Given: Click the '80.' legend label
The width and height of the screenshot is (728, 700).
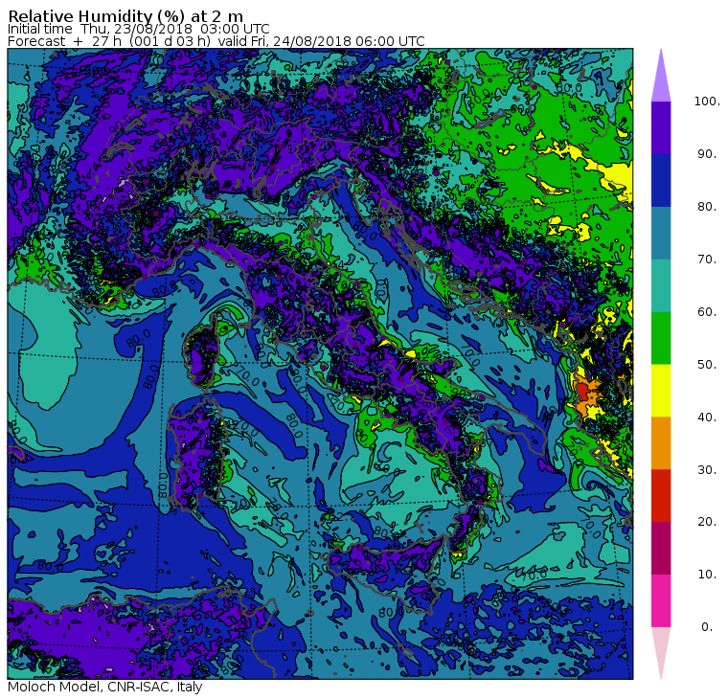Looking at the screenshot, I should 707,207.
